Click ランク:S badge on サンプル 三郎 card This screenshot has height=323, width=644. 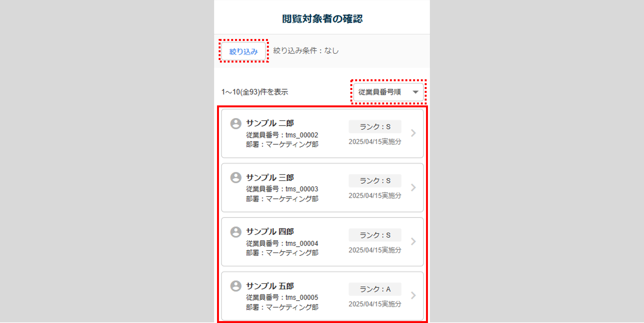pyautogui.click(x=375, y=181)
